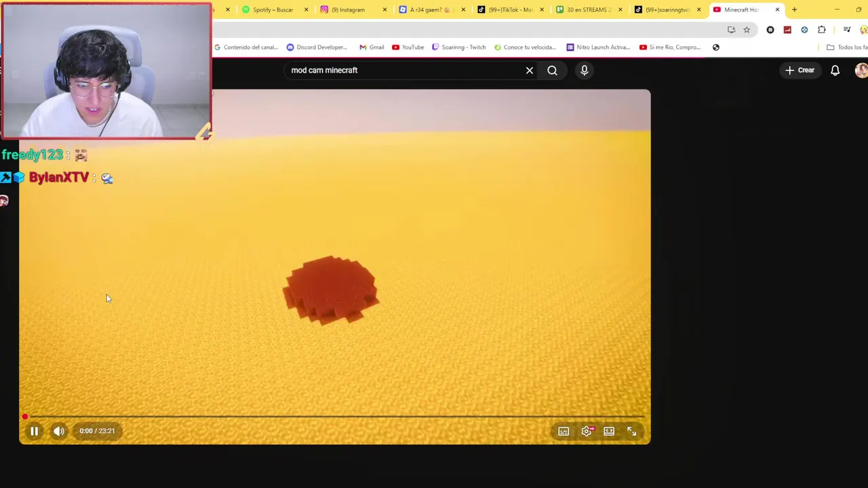Mute the video volume speaker icon

click(x=59, y=431)
